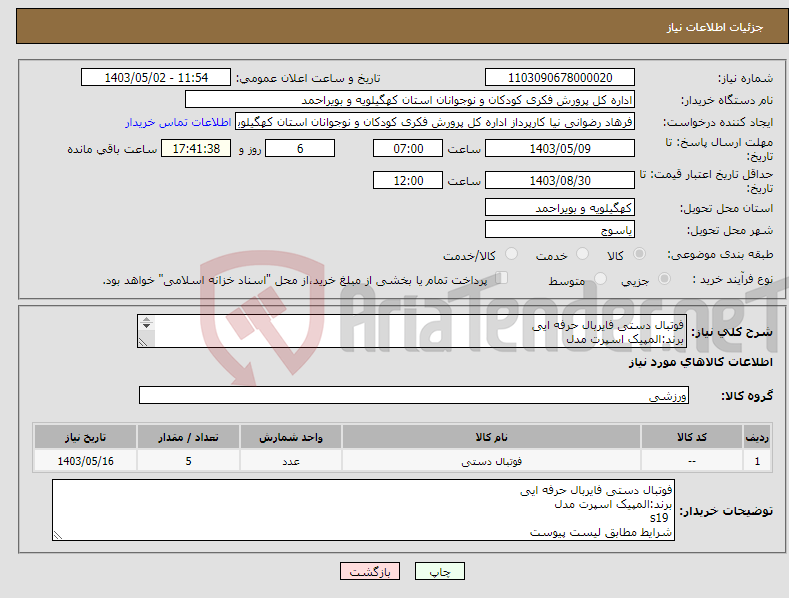Click the گروه کالا field ورزشی
This screenshot has width=789, height=598.
point(414,396)
